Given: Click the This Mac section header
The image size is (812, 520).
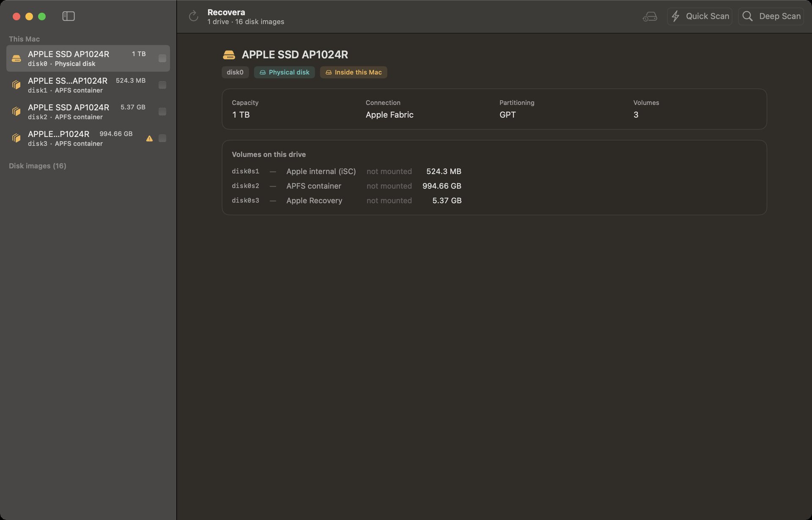Looking at the screenshot, I should (24, 39).
